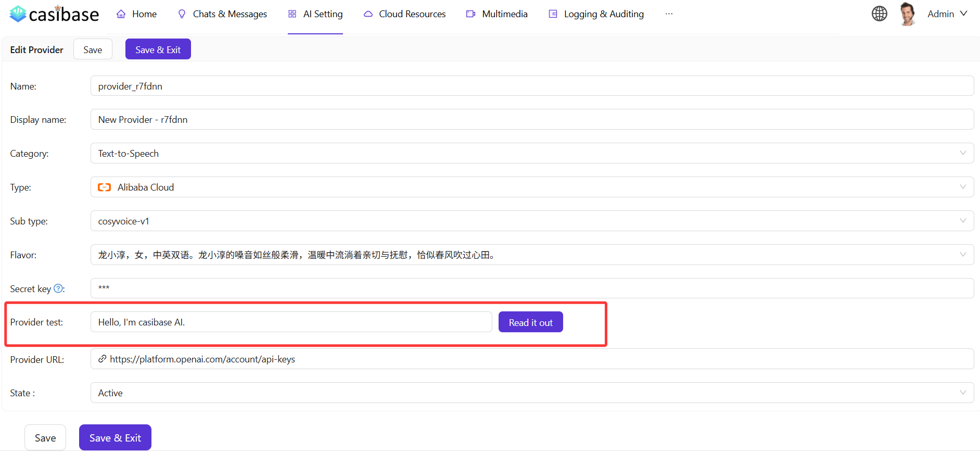The image size is (980, 453).
Task: Focus the Provider test text field
Action: pyautogui.click(x=291, y=322)
